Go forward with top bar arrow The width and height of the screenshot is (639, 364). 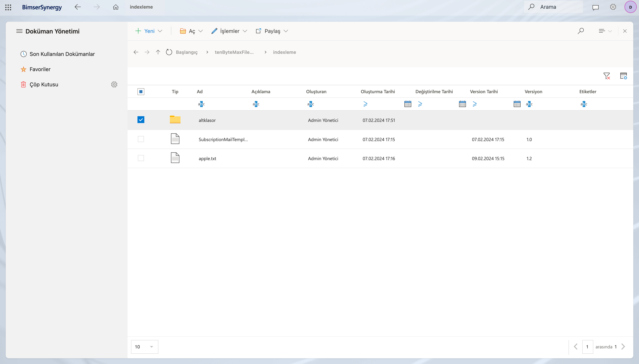point(96,7)
